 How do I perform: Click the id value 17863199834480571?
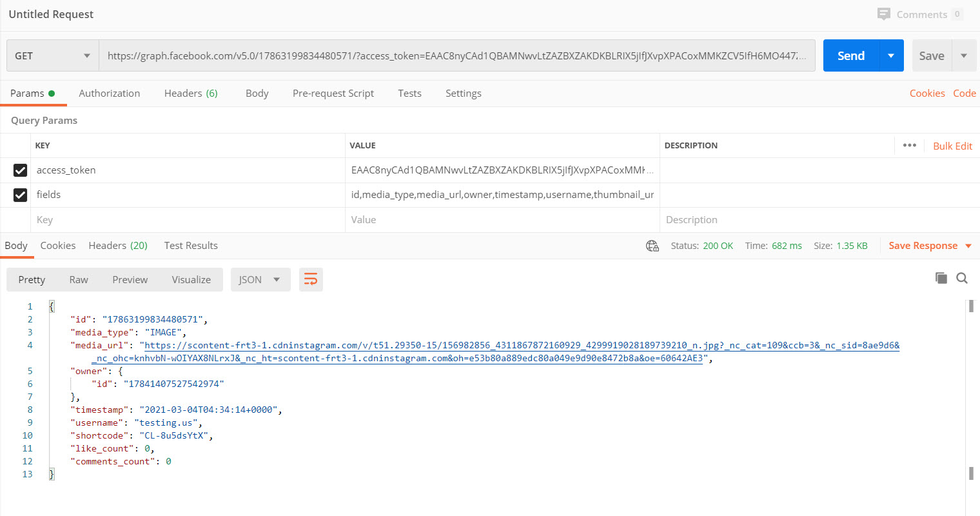point(153,319)
